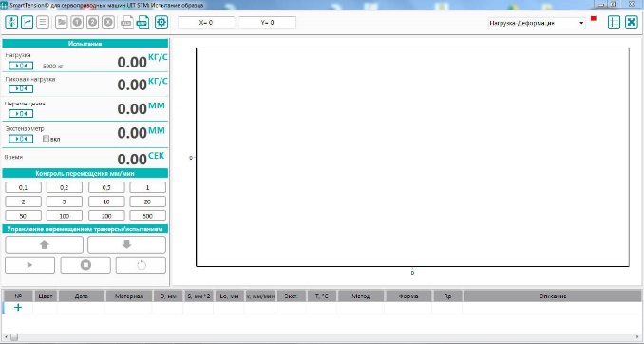Viewport: 644px width, 344px height.
Task: Zero the displacement reading button
Action: 21,114
